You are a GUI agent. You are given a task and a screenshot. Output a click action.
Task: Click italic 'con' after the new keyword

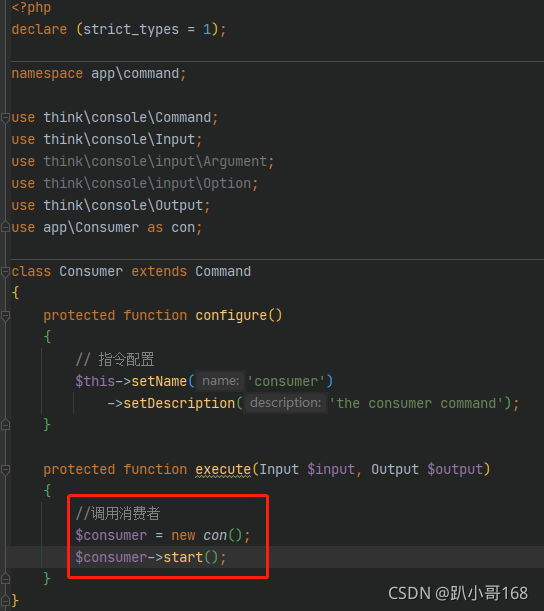215,536
